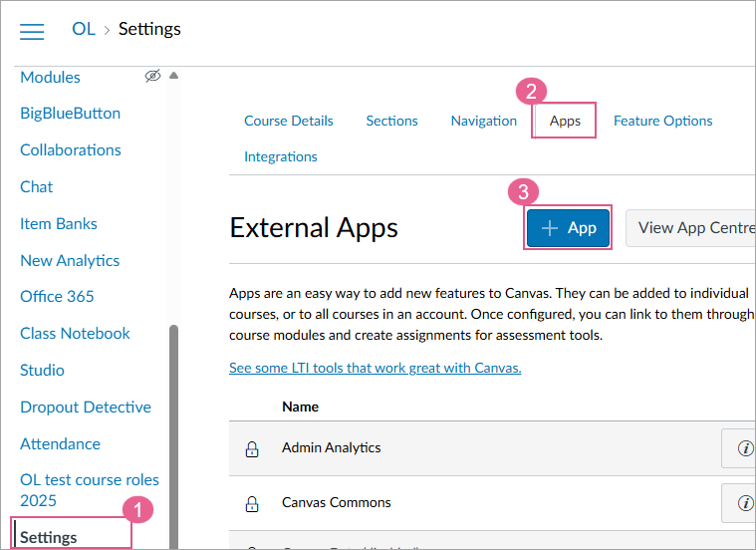This screenshot has height=550, width=756.
Task: Open Attendance in the course menu
Action: pos(60,443)
